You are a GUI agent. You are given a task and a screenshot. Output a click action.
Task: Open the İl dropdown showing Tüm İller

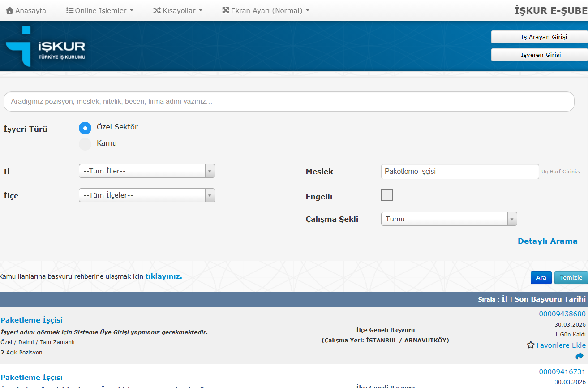pyautogui.click(x=146, y=171)
